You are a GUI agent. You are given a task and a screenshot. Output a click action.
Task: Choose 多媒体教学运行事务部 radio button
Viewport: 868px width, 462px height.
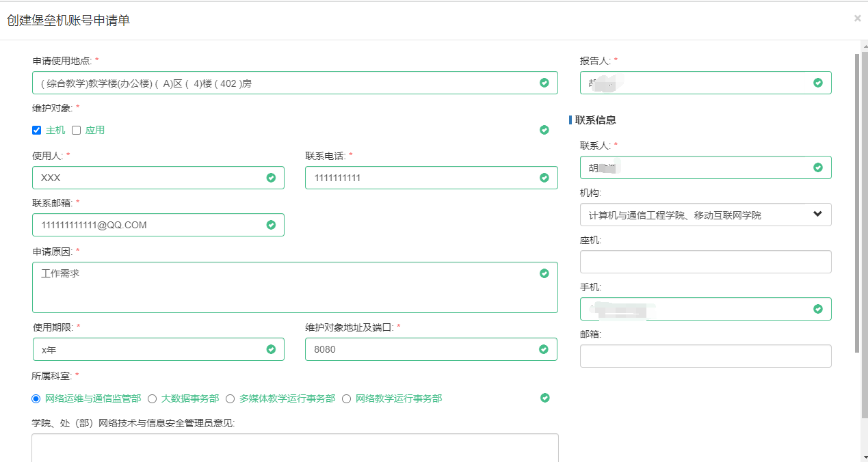point(231,398)
